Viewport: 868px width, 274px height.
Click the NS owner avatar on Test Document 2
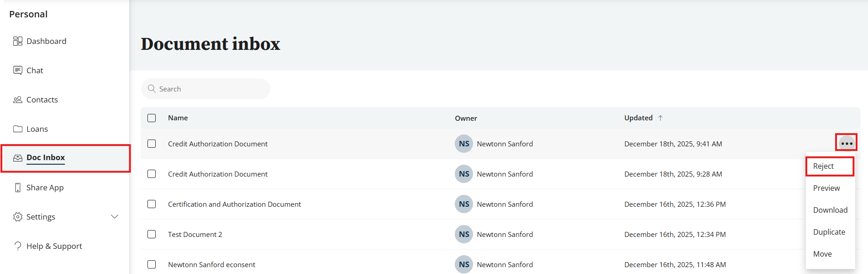pos(464,234)
